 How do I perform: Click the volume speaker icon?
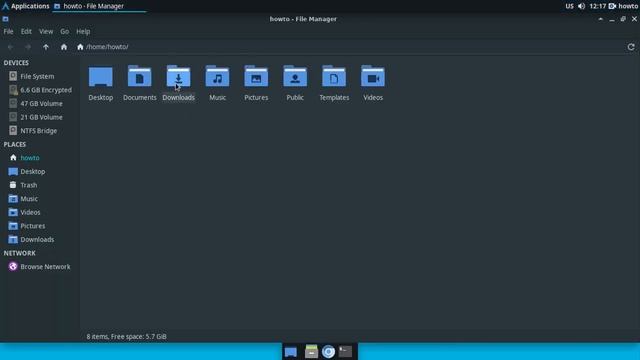pos(582,6)
